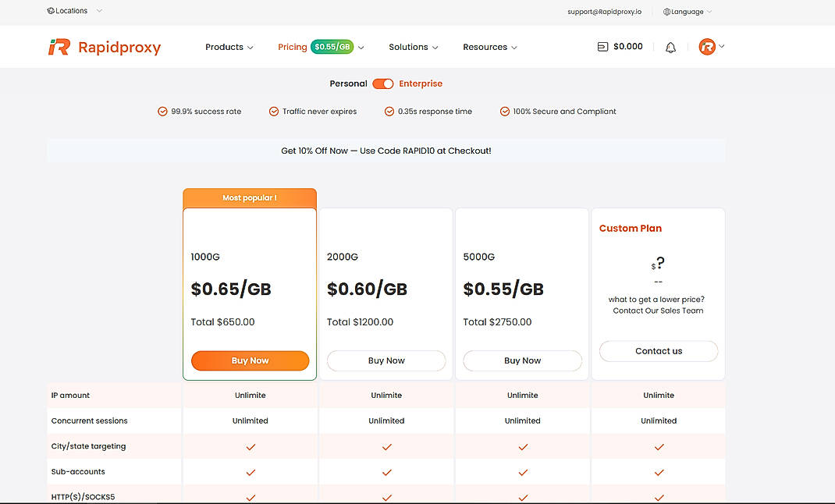Image resolution: width=835 pixels, height=504 pixels.
Task: Toggle the Personal/Enterprise plan switch
Action: [383, 83]
